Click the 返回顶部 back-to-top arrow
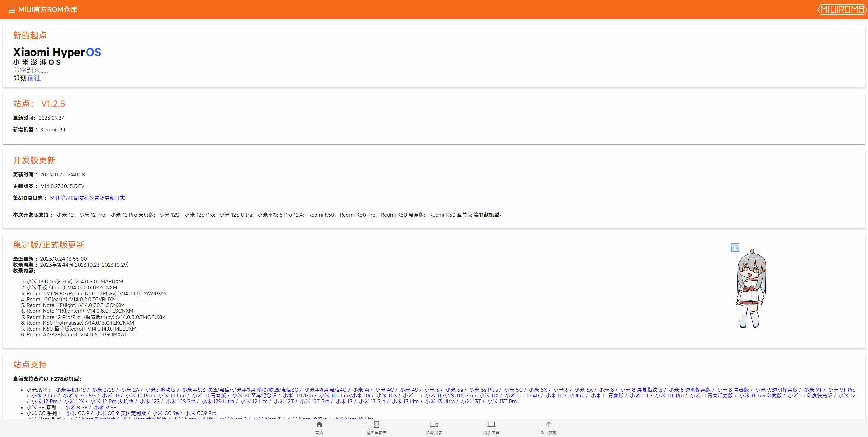 coord(549,428)
